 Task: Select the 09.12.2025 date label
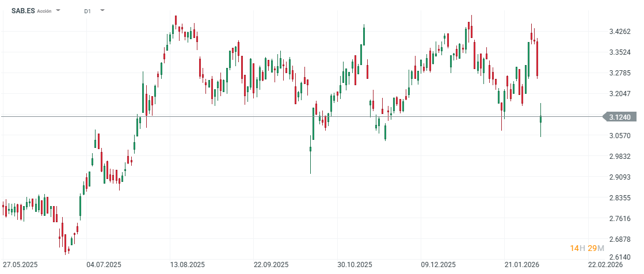(x=439, y=265)
